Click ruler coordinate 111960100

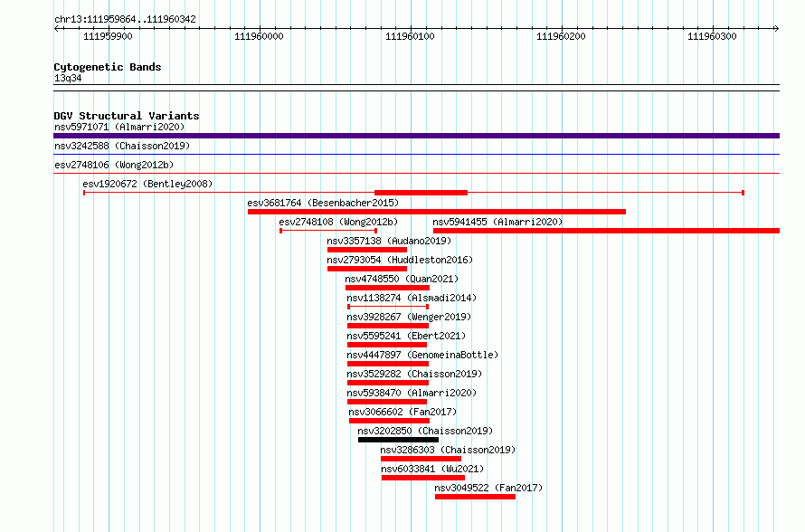[410, 36]
